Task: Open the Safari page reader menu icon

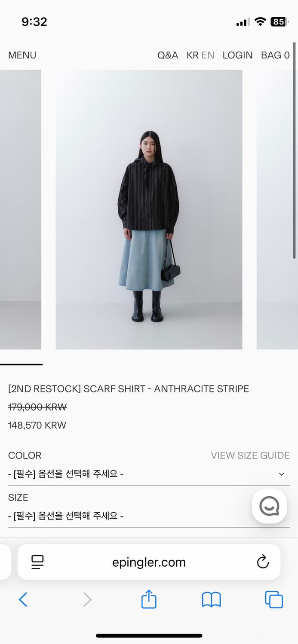Action: (x=38, y=562)
